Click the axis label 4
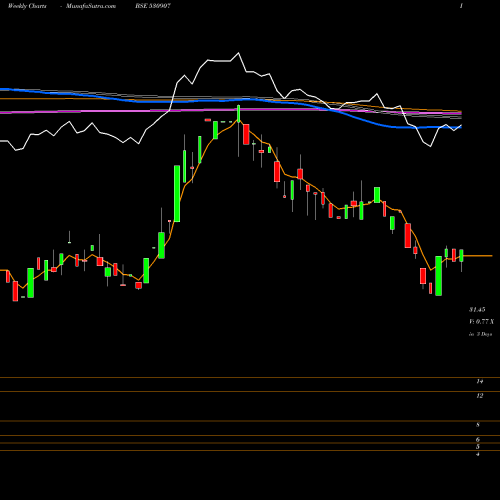The image size is (500, 500). coord(478,454)
